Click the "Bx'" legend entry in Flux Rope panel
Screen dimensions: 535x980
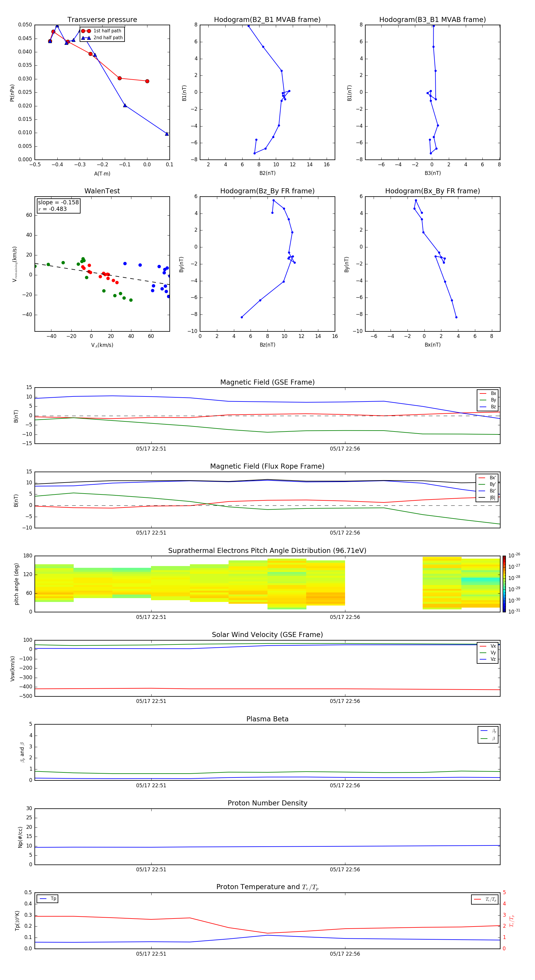tap(487, 478)
